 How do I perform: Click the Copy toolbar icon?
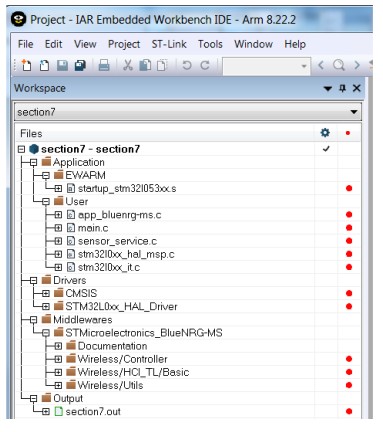pos(145,65)
